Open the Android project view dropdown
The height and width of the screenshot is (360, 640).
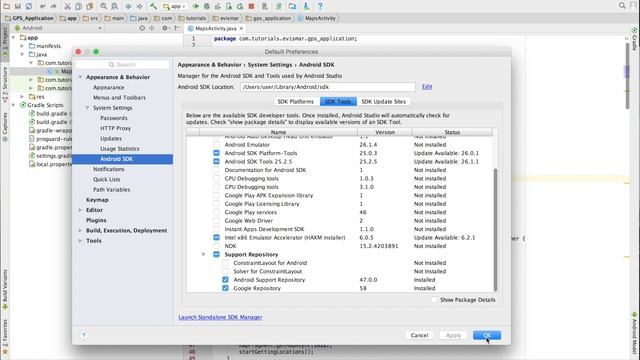pyautogui.click(x=58, y=28)
